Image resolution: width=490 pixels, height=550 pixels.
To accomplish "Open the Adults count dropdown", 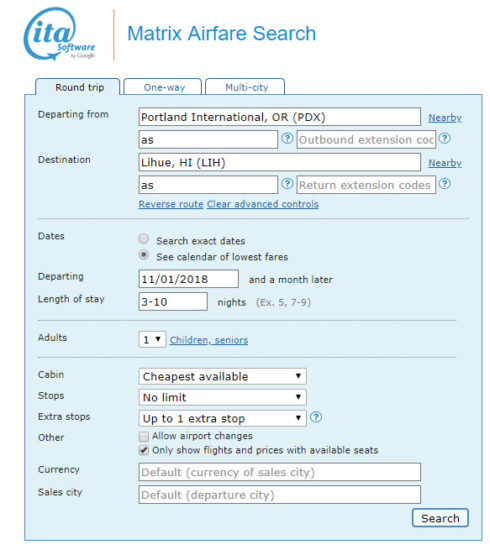I will coord(152,340).
